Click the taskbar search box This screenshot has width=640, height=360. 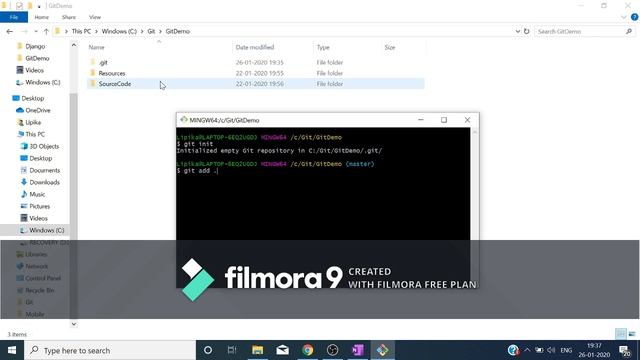(110, 350)
